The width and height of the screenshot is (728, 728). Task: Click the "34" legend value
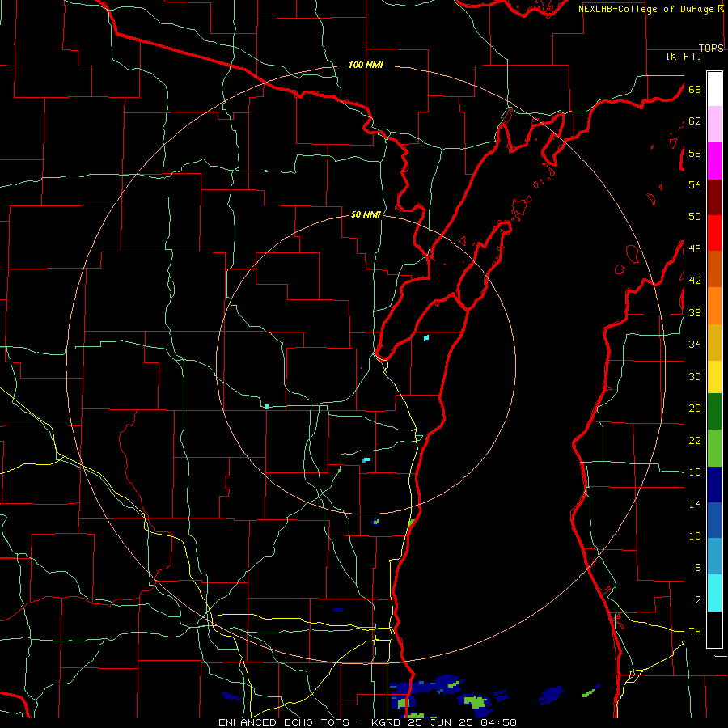click(695, 345)
